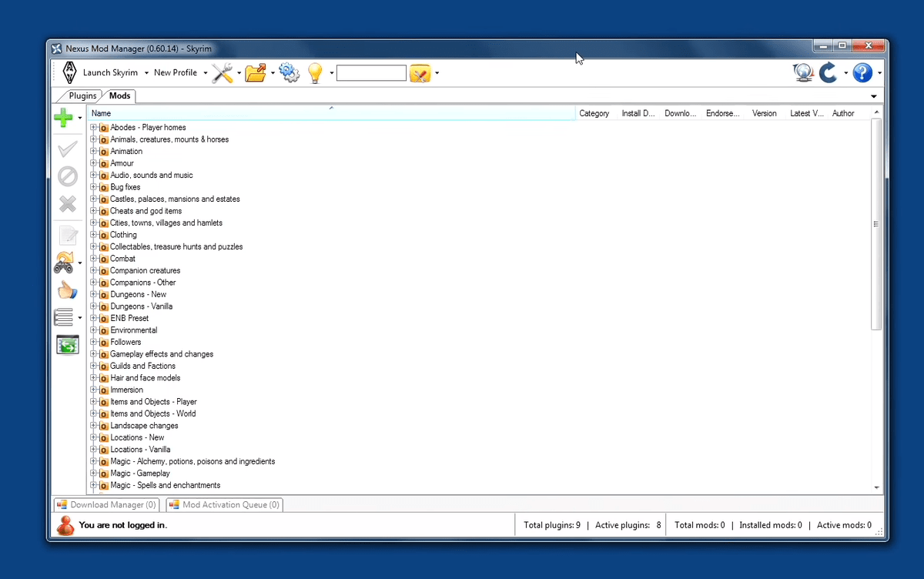
Task: Select the Mods tab
Action: point(119,95)
